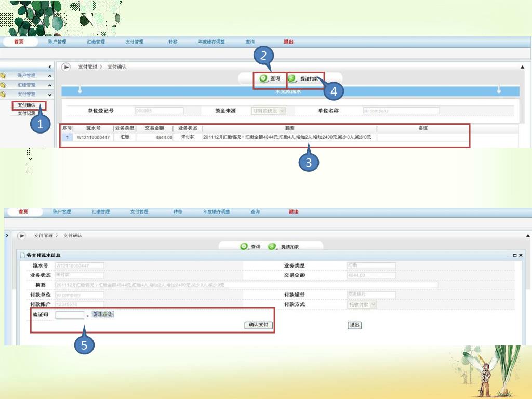Click the 交易金额 column header
The height and width of the screenshot is (399, 532).
click(154, 128)
